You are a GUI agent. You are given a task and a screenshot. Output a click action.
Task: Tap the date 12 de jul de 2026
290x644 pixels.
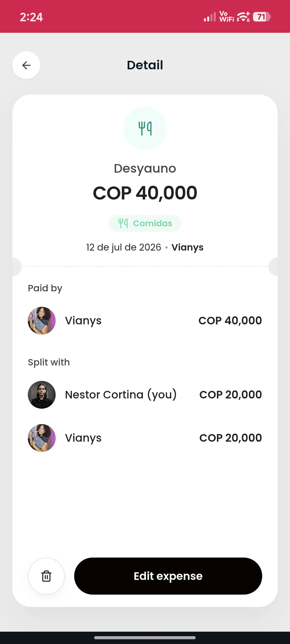click(x=124, y=247)
